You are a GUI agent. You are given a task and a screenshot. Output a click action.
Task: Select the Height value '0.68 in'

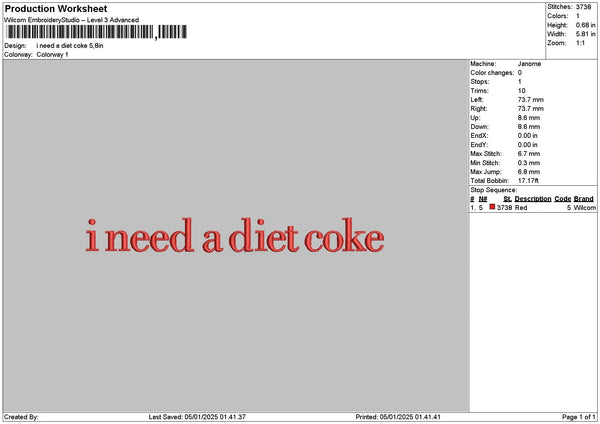585,25
